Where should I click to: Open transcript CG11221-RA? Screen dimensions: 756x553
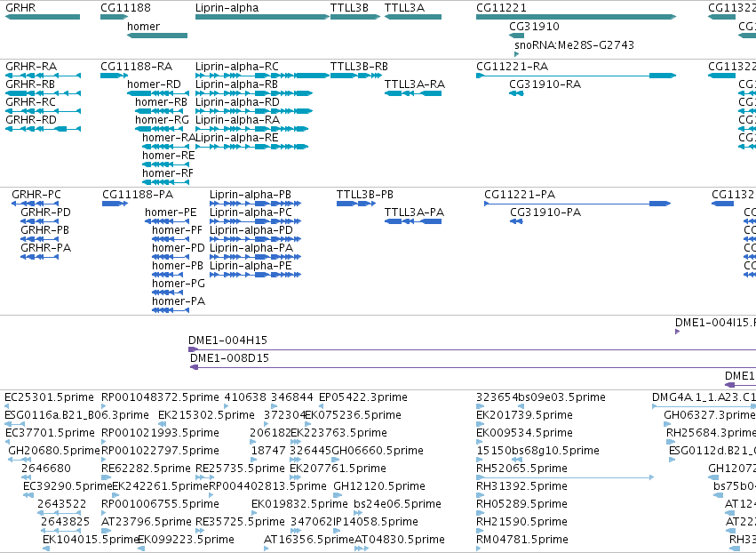pyautogui.click(x=577, y=76)
